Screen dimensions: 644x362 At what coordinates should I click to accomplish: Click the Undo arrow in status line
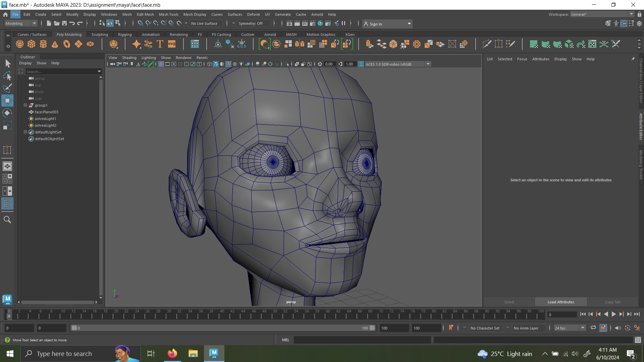coord(72,23)
